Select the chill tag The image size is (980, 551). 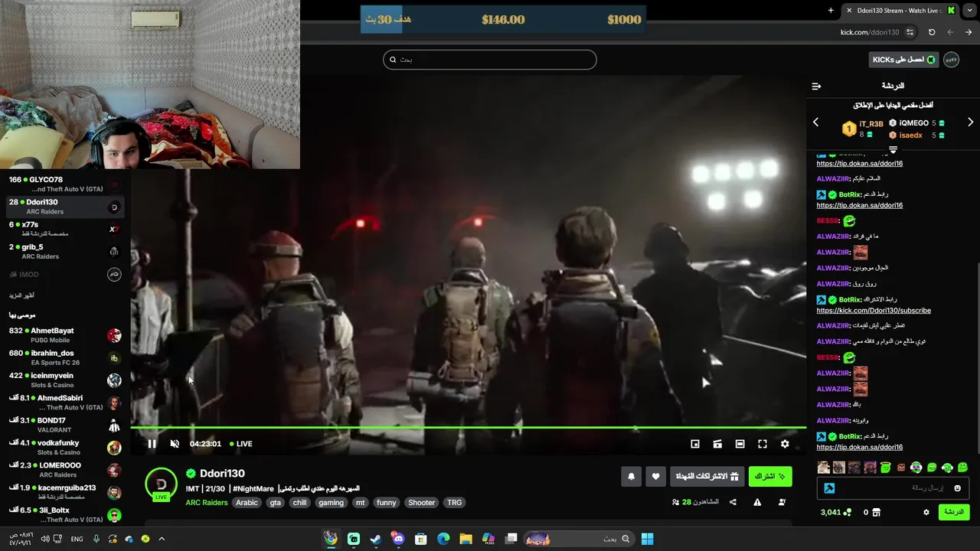click(x=299, y=503)
